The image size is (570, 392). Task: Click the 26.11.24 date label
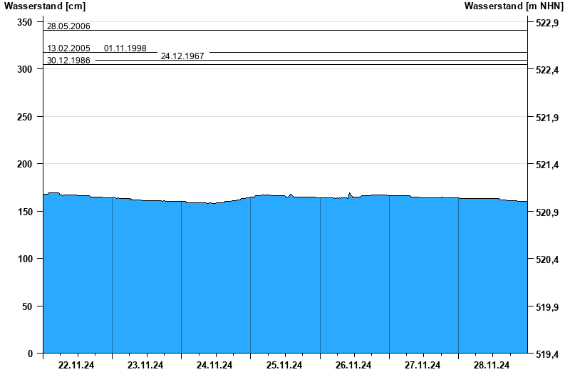(353, 366)
